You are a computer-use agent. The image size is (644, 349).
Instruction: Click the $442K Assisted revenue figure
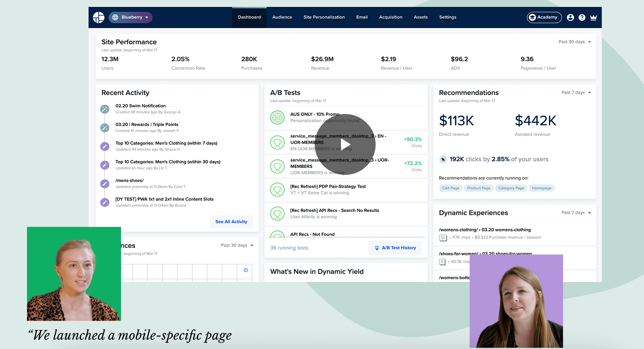click(x=535, y=121)
